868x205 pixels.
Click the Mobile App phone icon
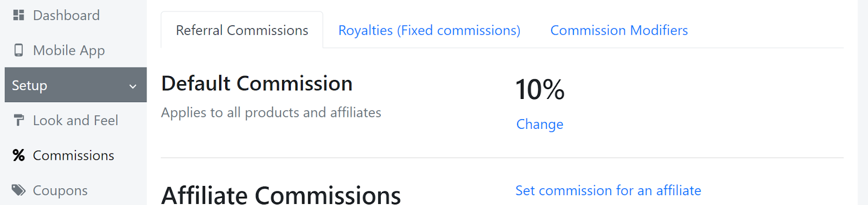18,50
